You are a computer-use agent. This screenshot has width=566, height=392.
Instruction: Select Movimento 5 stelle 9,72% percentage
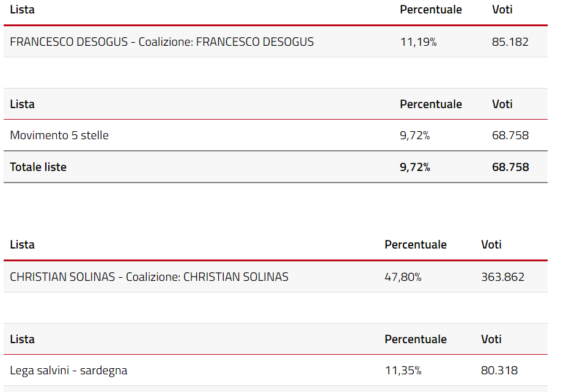click(415, 136)
